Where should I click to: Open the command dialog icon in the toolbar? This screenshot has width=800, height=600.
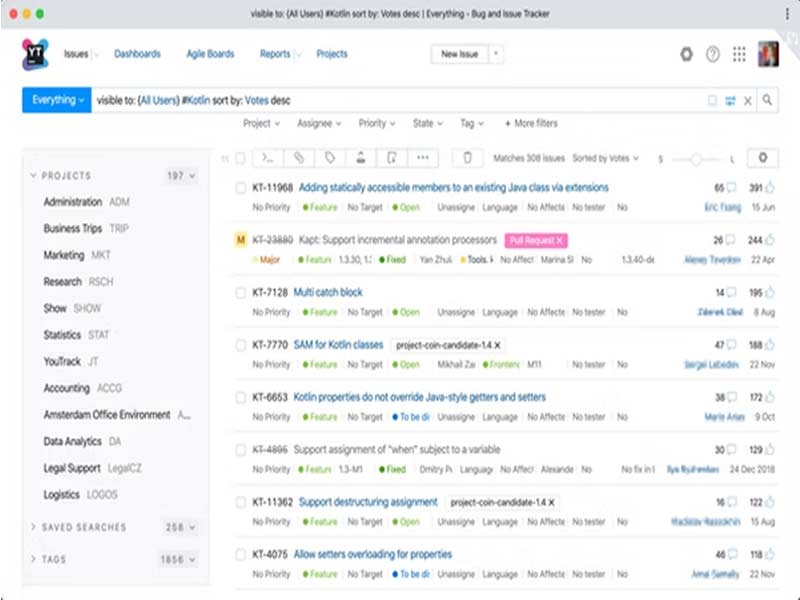point(266,157)
